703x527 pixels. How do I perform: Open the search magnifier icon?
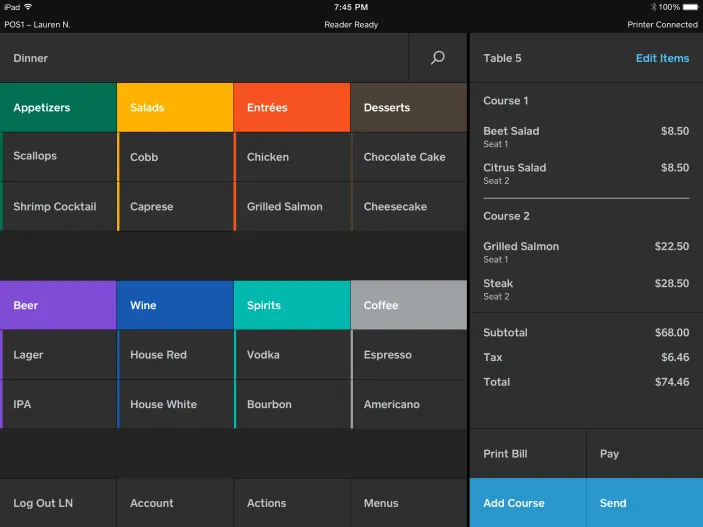point(438,58)
